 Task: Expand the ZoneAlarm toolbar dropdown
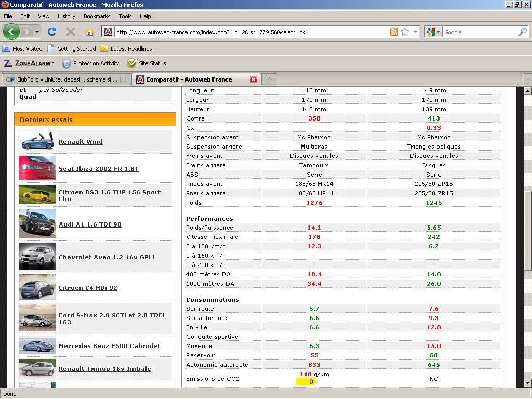click(x=52, y=63)
